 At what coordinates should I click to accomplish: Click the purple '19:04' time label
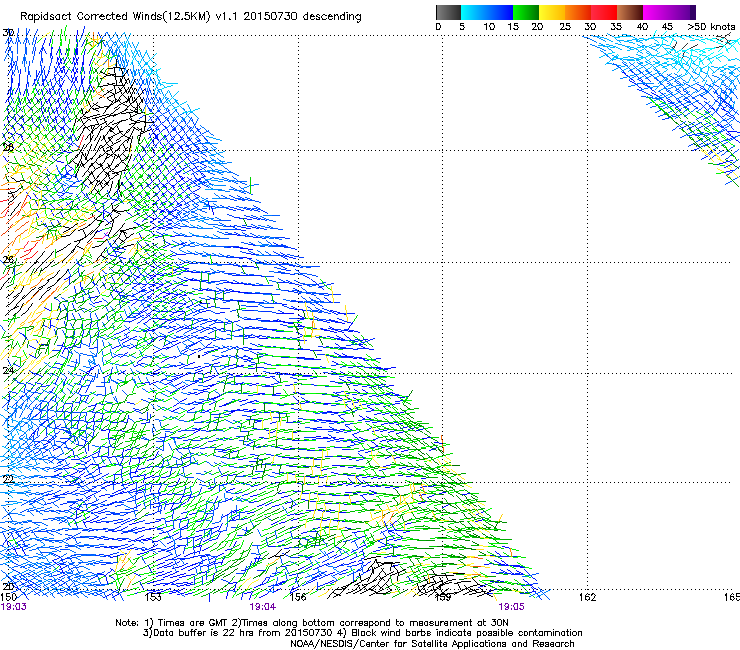tap(263, 607)
